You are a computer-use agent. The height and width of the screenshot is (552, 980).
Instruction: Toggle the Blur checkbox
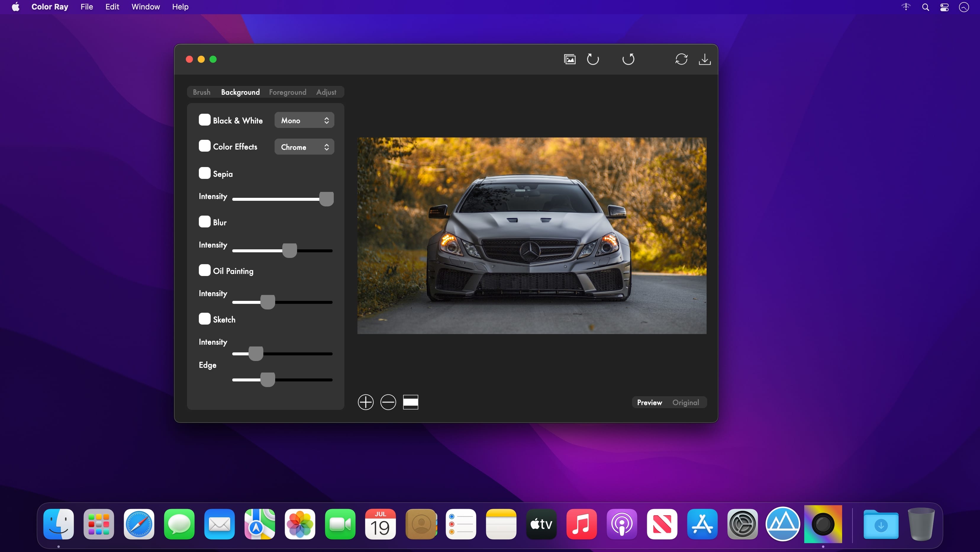tap(205, 222)
